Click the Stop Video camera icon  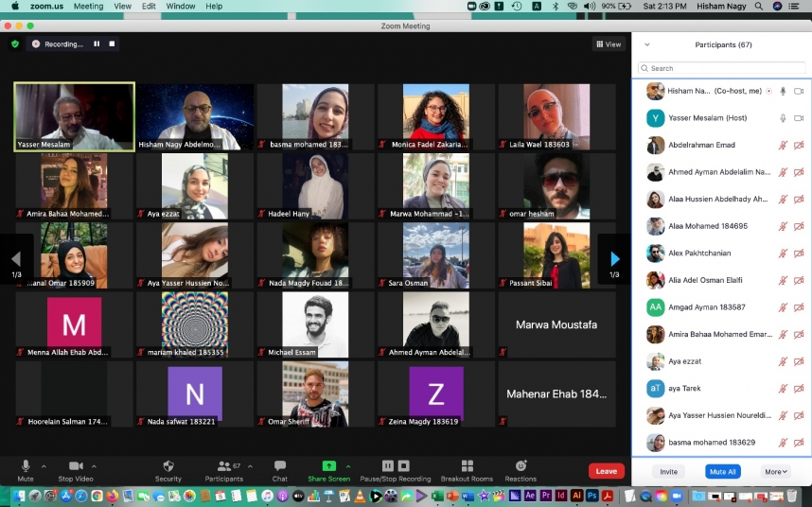[x=76, y=465]
